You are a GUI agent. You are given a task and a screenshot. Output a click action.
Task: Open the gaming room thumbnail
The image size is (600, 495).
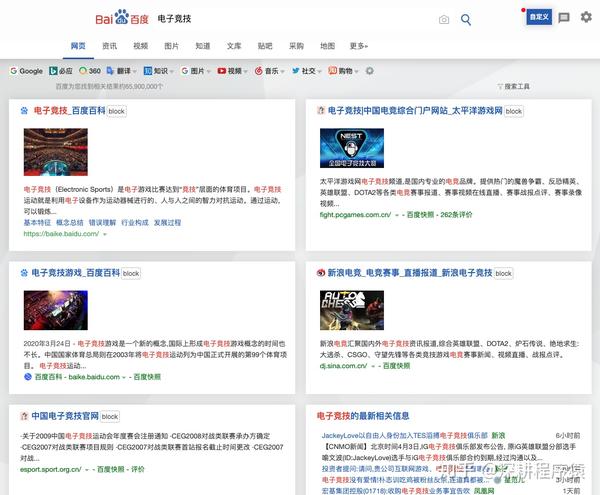pyautogui.click(x=56, y=310)
